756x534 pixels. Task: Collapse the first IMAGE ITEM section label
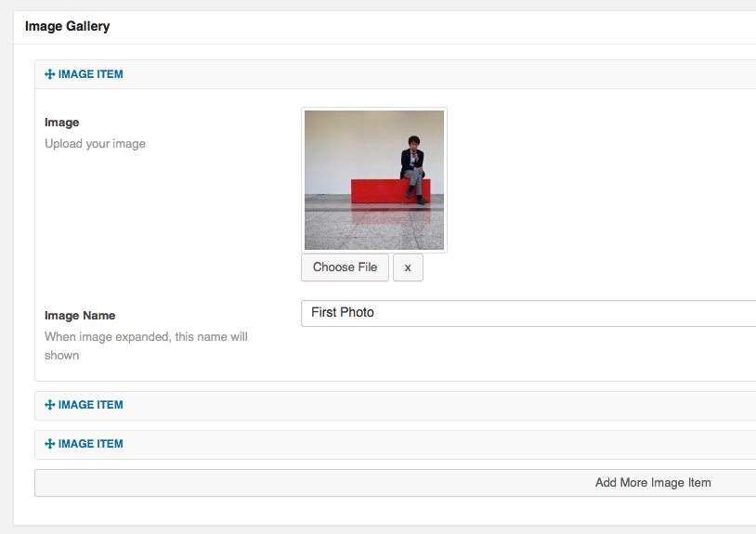pyautogui.click(x=90, y=74)
